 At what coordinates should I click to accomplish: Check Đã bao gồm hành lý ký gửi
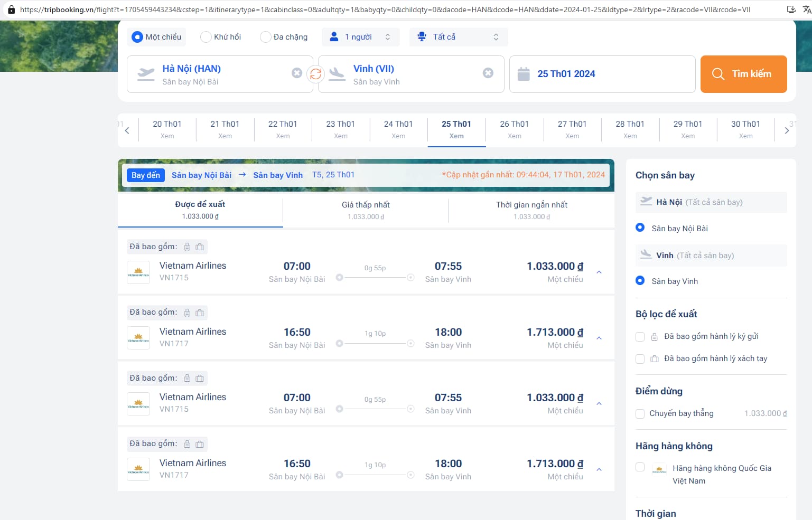[x=640, y=336]
